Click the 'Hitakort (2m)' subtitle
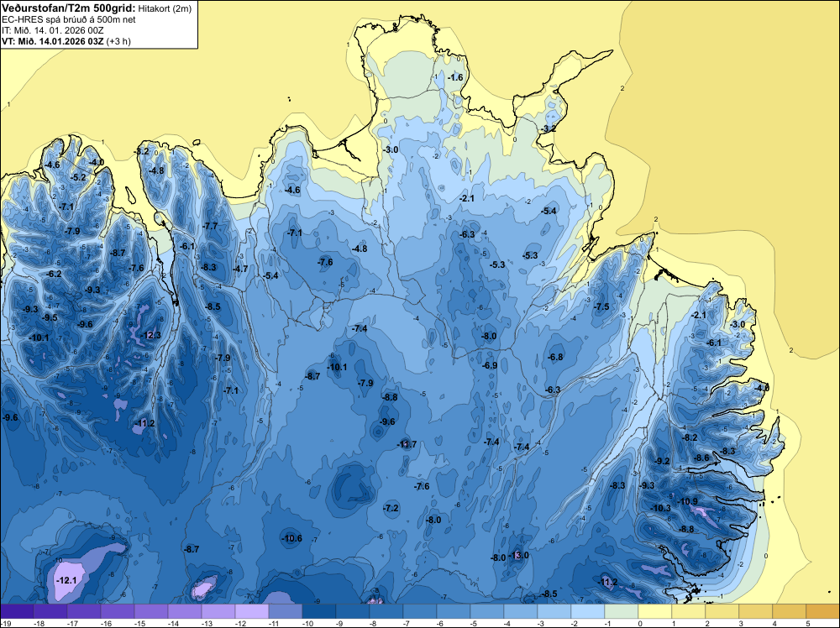The height and width of the screenshot is (628, 840). [165, 8]
